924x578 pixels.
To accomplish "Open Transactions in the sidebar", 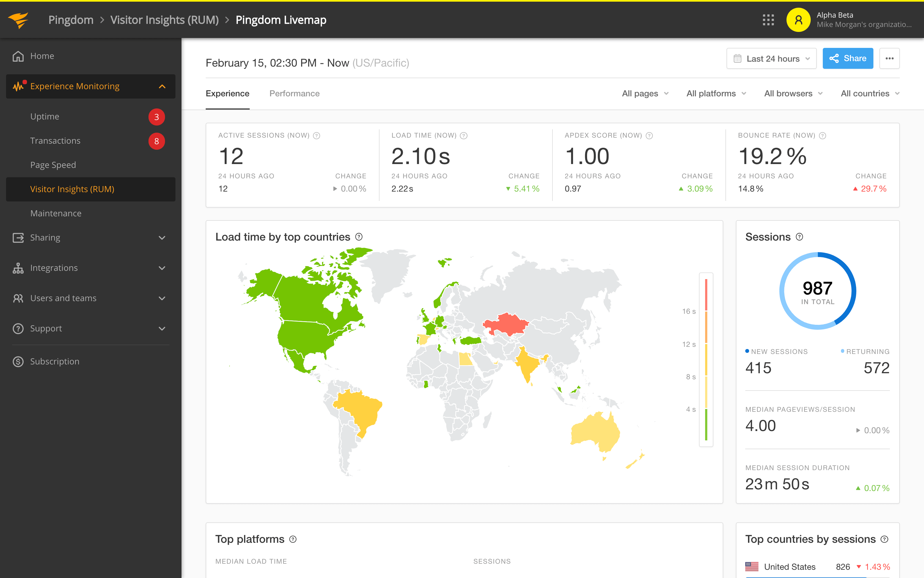I will pyautogui.click(x=55, y=141).
